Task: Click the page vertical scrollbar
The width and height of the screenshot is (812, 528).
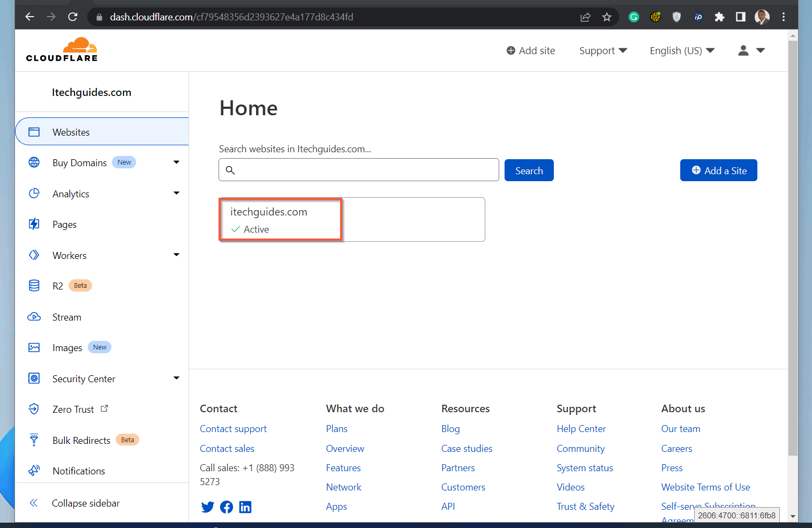Action: [x=793, y=248]
